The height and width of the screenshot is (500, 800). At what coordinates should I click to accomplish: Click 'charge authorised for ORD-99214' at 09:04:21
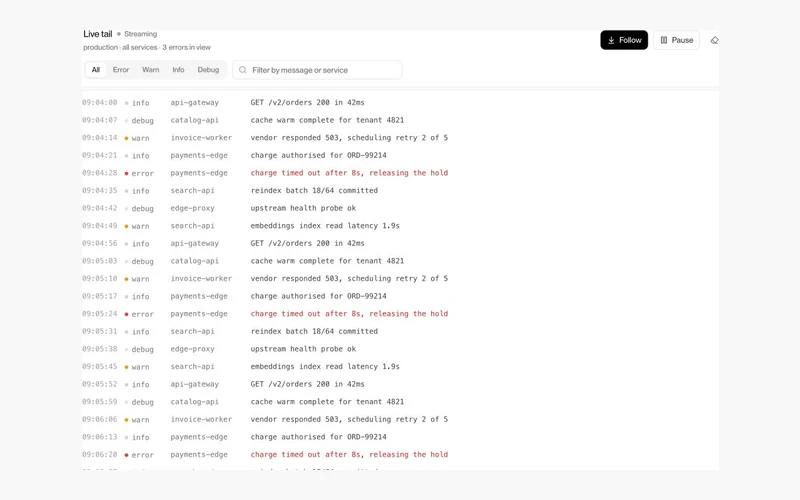pos(318,156)
